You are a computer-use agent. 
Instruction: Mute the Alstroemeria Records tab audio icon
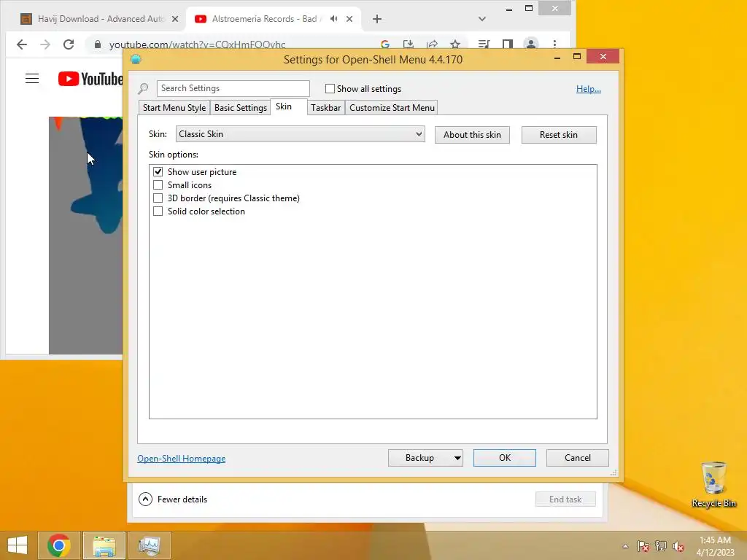(x=334, y=18)
